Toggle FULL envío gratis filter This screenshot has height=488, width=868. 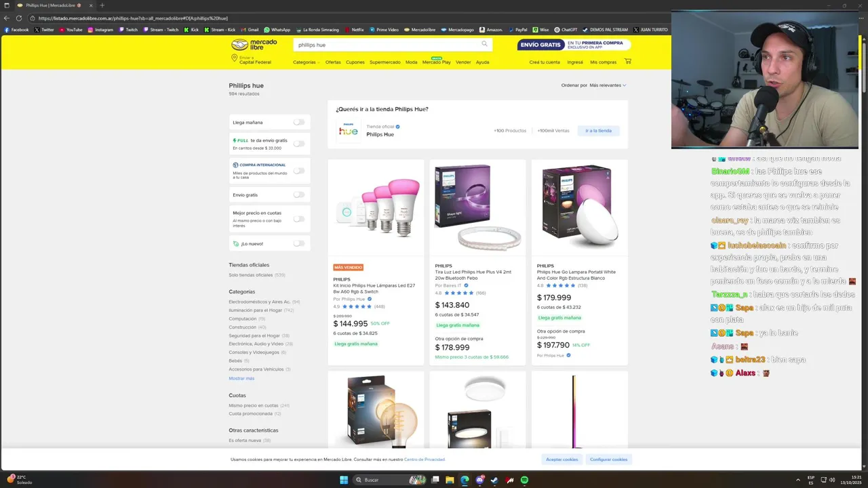298,144
